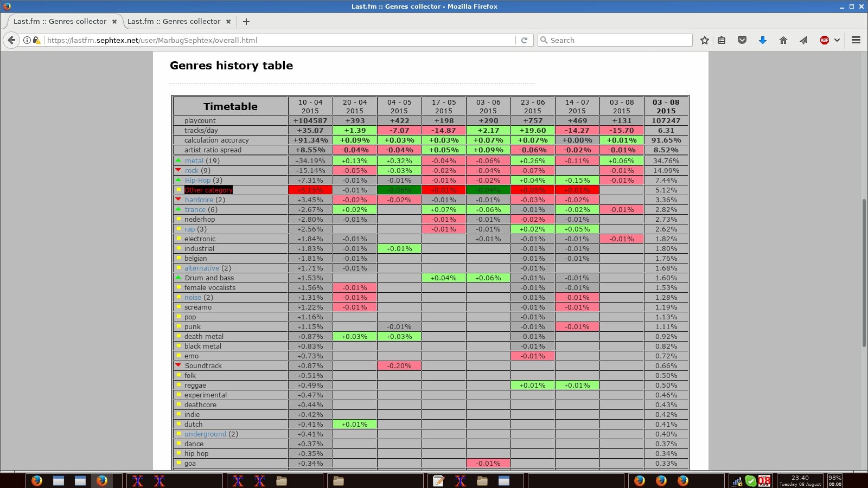The height and width of the screenshot is (488, 868).
Task: Go back to the previous page
Action: pos(11,40)
